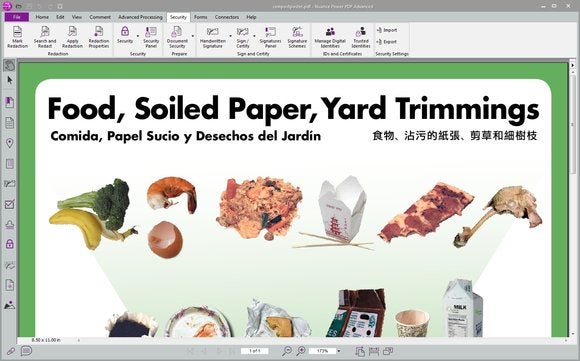Open the purple File menu
Screen dimensions: 580x361
click(x=17, y=17)
